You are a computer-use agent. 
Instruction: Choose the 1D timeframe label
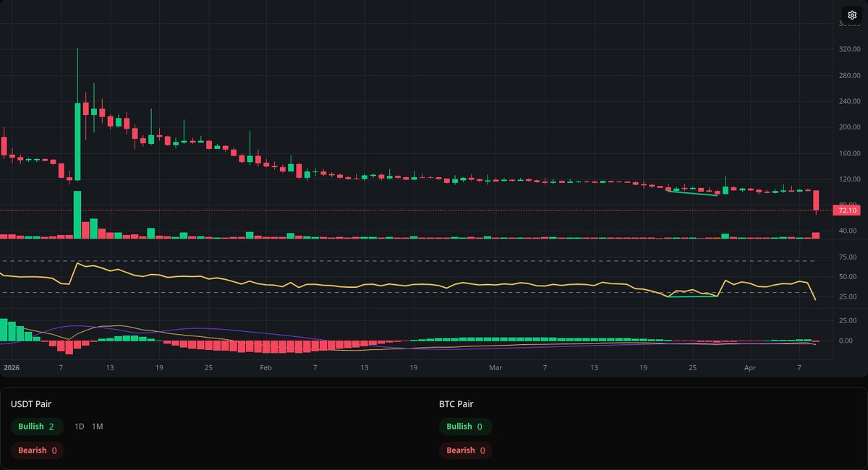[80, 427]
